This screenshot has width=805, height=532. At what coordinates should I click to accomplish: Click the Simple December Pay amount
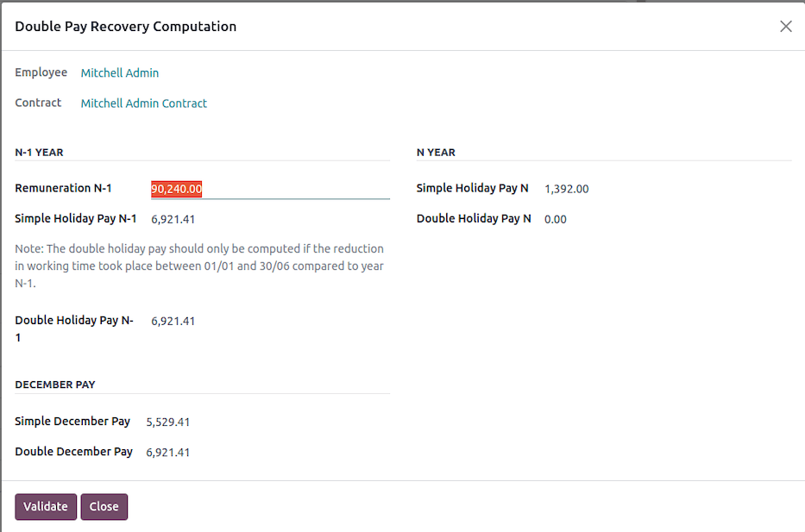167,422
